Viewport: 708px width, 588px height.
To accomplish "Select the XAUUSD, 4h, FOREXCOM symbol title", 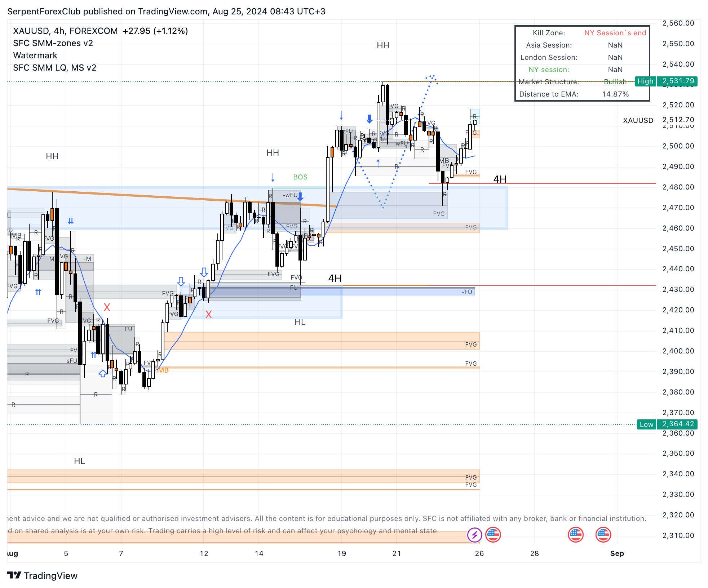I will click(65, 31).
